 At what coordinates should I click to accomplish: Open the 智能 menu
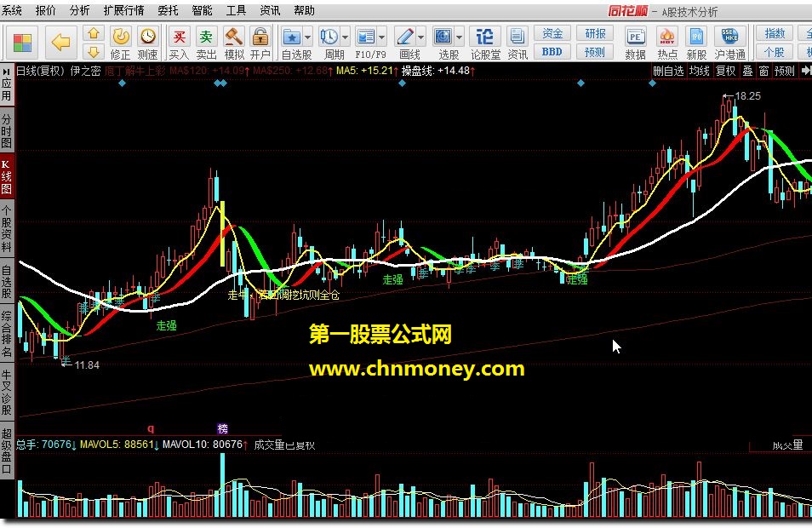coord(202,10)
